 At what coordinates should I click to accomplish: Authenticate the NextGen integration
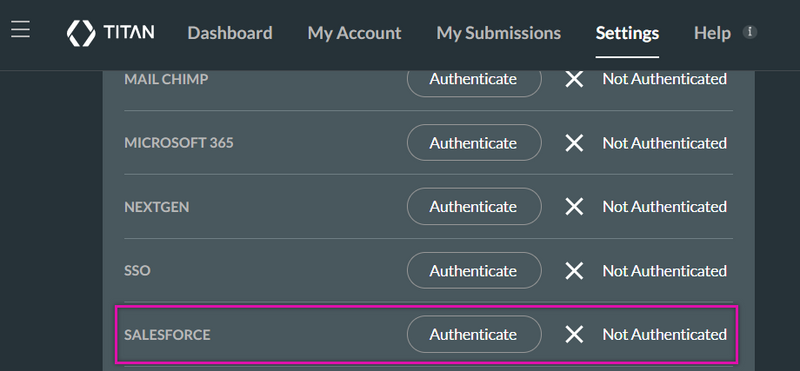(x=474, y=207)
